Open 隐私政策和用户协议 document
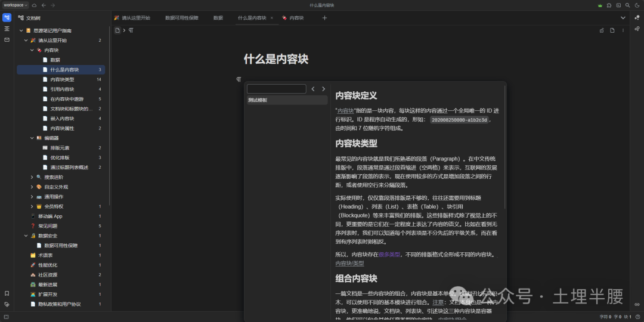This screenshot has height=322, width=644. tap(61, 304)
